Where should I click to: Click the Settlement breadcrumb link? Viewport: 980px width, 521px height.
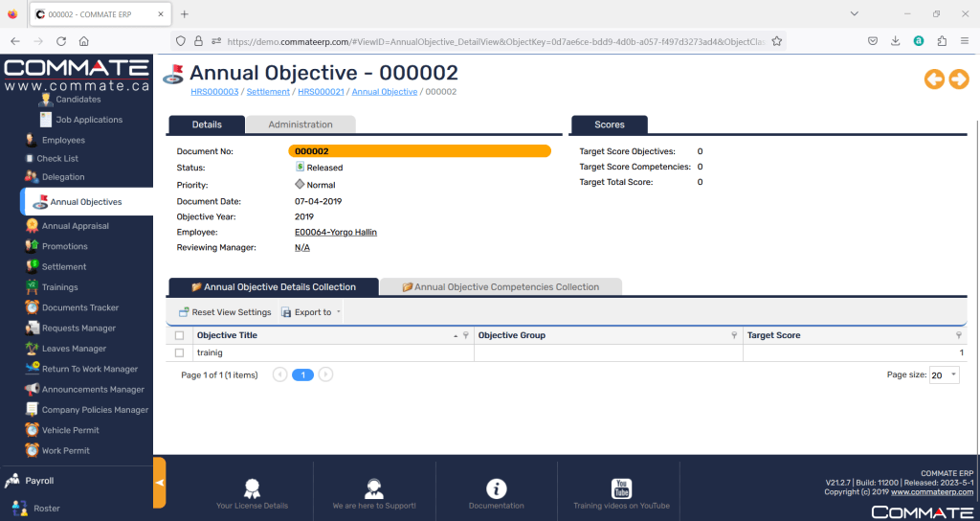coord(268,92)
